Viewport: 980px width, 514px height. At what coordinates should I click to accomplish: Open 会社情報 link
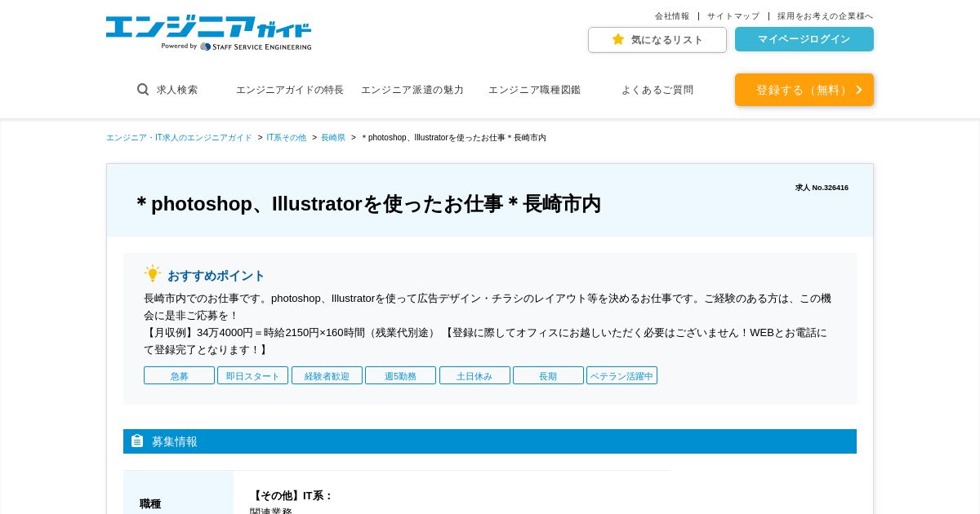(x=672, y=16)
